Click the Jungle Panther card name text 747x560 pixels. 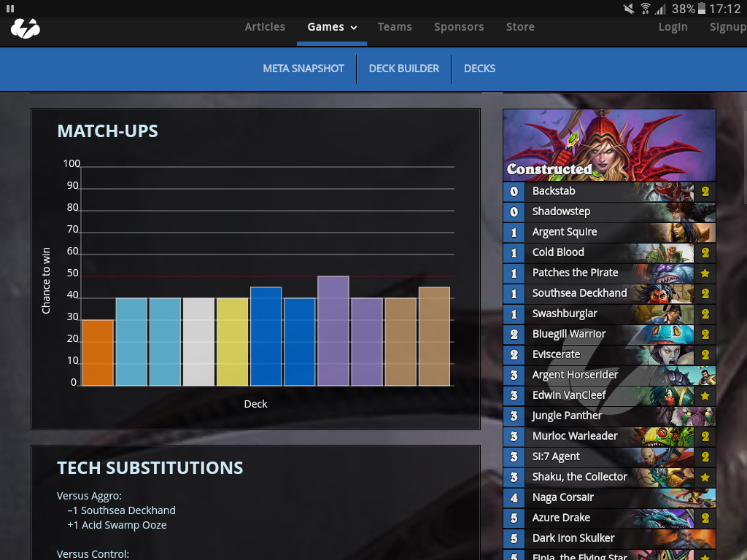tap(567, 416)
